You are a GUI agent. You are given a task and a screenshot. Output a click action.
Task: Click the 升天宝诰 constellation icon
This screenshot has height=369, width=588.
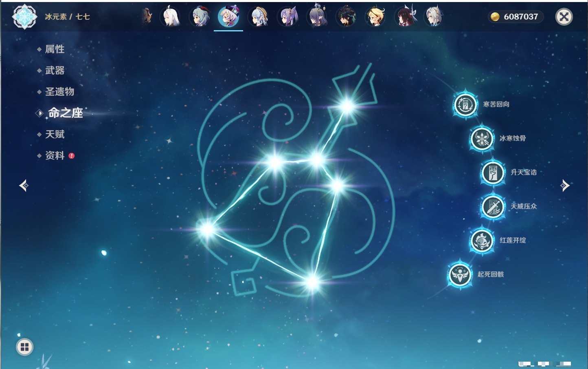493,172
